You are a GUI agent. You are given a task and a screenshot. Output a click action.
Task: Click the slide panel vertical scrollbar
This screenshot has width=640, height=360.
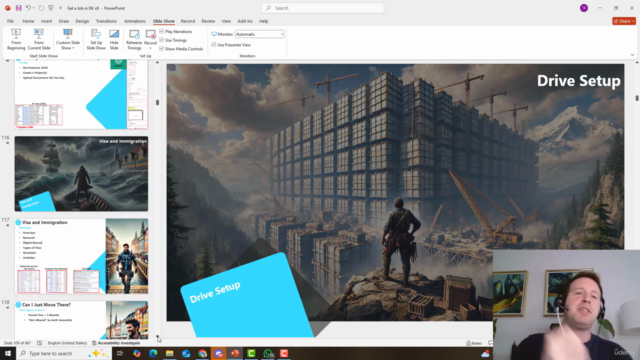[x=158, y=102]
